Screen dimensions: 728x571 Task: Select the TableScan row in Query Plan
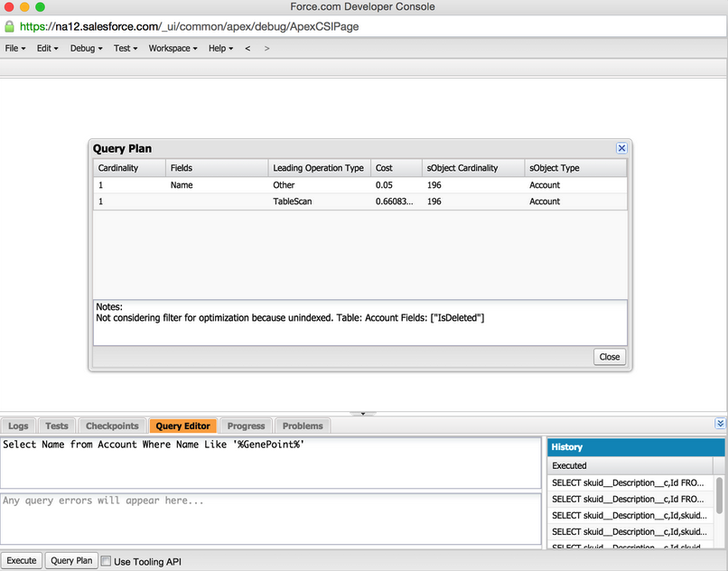point(359,201)
